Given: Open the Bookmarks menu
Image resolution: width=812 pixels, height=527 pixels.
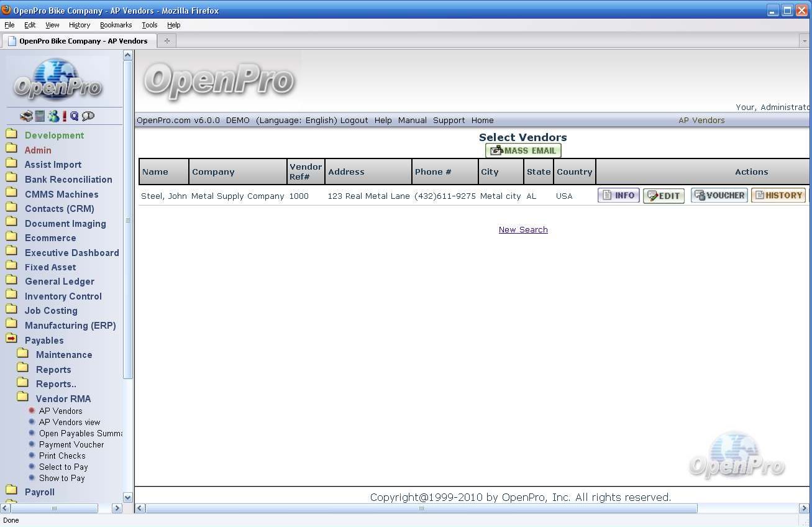Looking at the screenshot, I should point(116,25).
